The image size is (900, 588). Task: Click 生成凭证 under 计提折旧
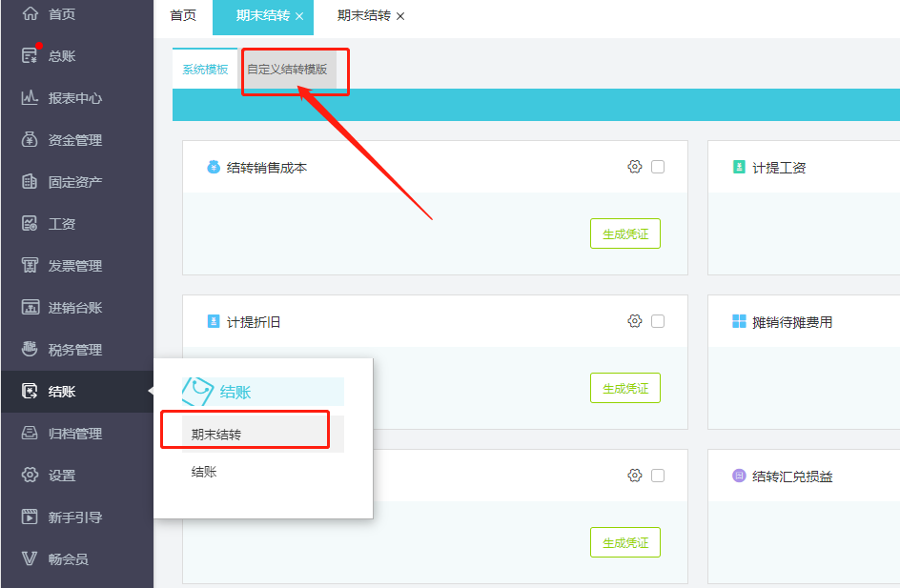click(624, 387)
